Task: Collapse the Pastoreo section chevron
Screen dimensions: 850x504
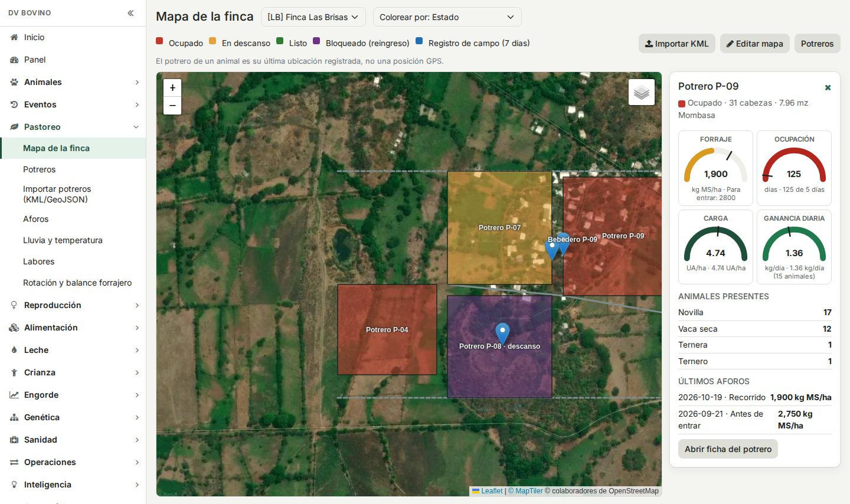Action: 136,127
